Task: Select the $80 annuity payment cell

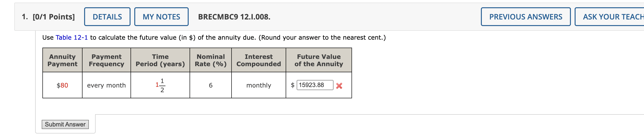Action: point(62,85)
